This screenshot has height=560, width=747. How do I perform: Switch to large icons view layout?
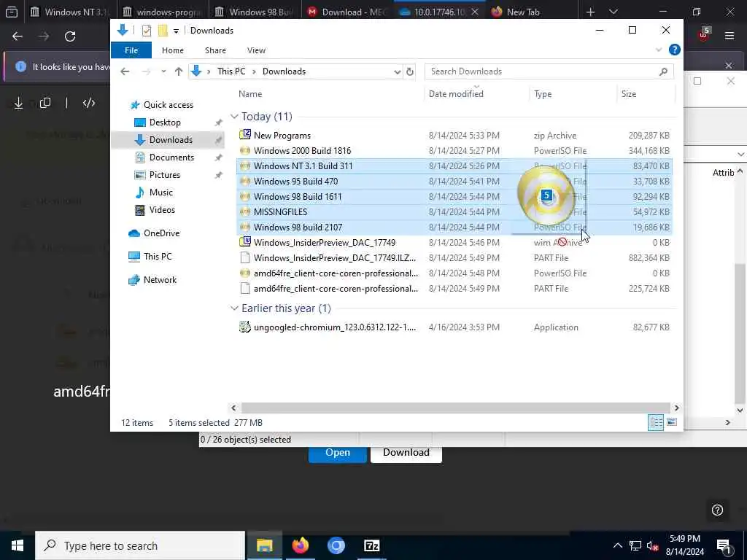coord(672,422)
